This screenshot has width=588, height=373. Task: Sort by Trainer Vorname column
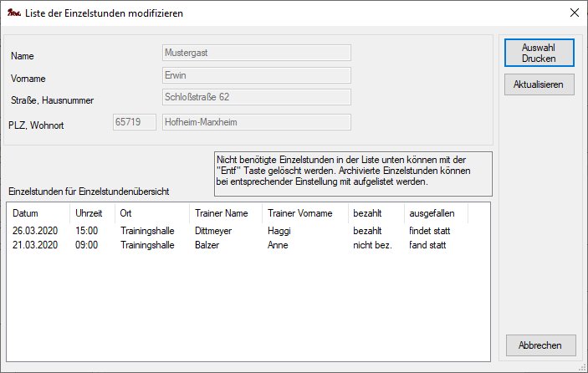point(304,213)
